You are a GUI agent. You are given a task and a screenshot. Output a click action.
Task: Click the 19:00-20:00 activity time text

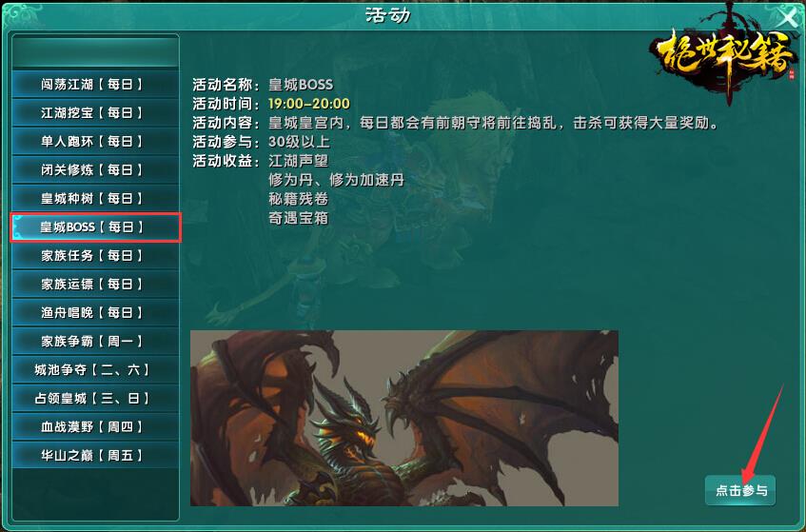coord(309,104)
